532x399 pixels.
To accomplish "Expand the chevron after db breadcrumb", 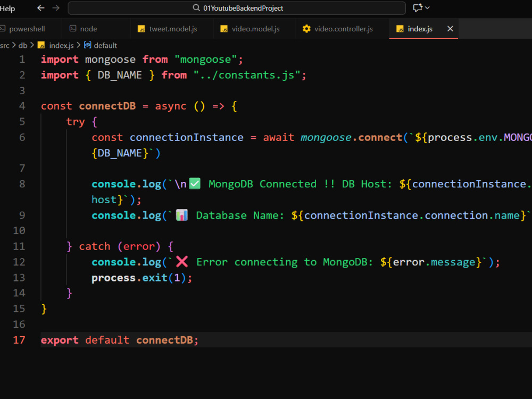I will click(x=32, y=45).
